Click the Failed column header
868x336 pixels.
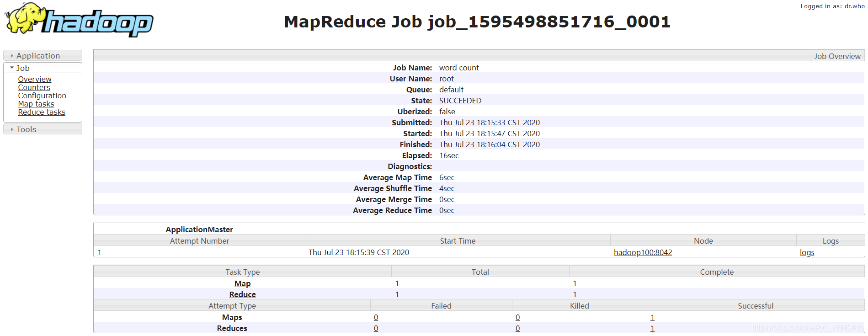coord(441,306)
